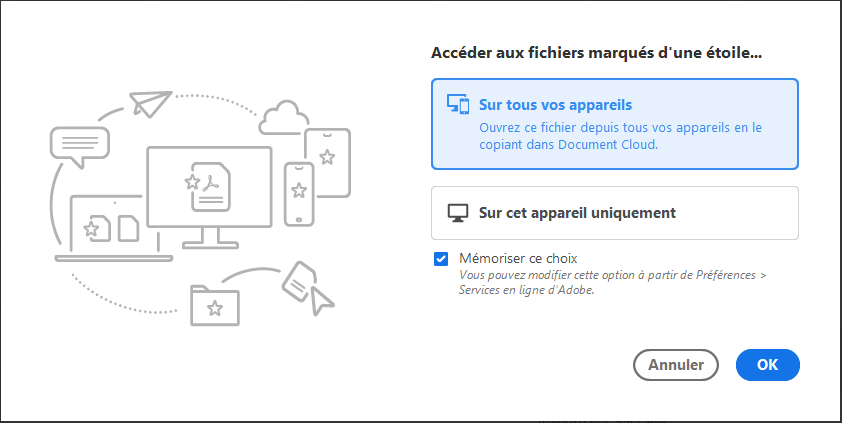Image resolution: width=842 pixels, height=423 pixels.
Task: Click the speech bubble icon in the illustration
Action: [78, 148]
